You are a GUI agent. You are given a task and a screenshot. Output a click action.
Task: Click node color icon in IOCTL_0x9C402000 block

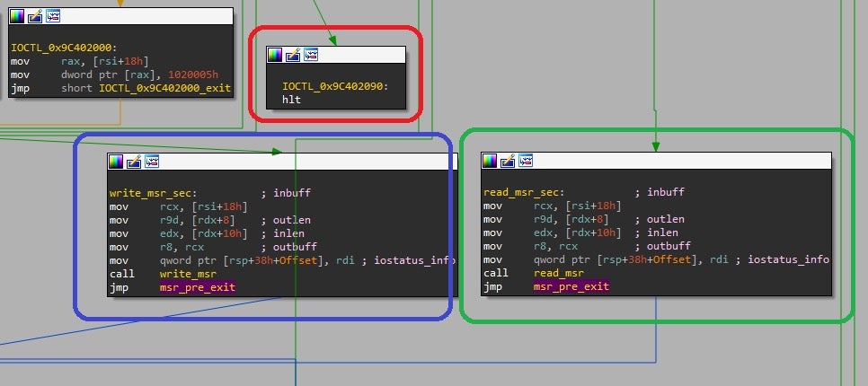click(18, 17)
